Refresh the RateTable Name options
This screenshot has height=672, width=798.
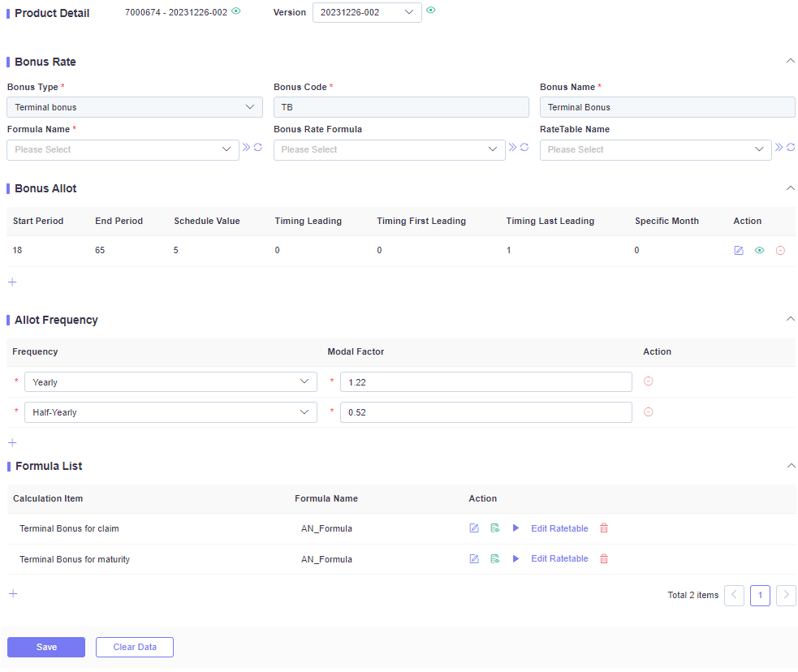[791, 148]
